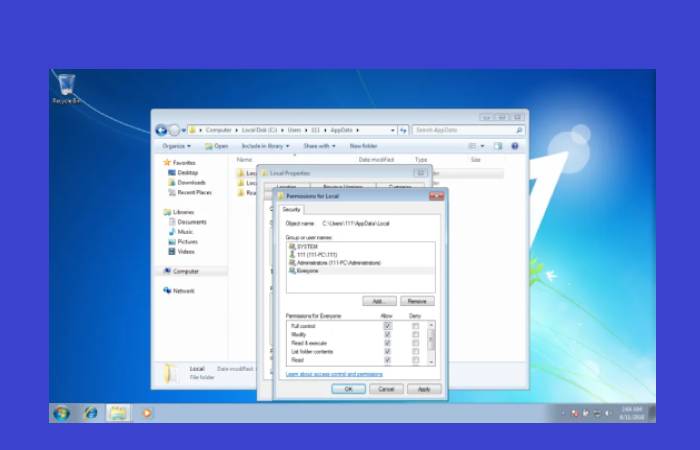Click Computer in the address breadcrumb
The height and width of the screenshot is (450, 700).
[x=218, y=130]
